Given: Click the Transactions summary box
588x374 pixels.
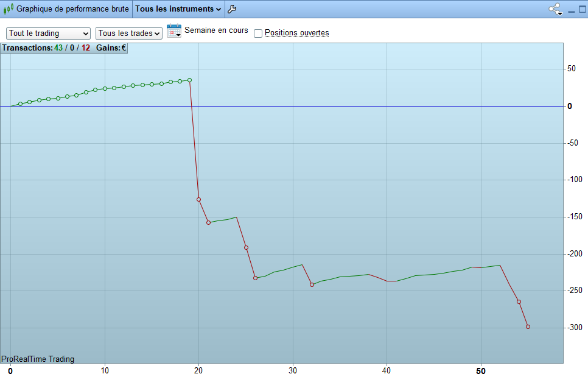Looking at the screenshot, I should click(64, 48).
